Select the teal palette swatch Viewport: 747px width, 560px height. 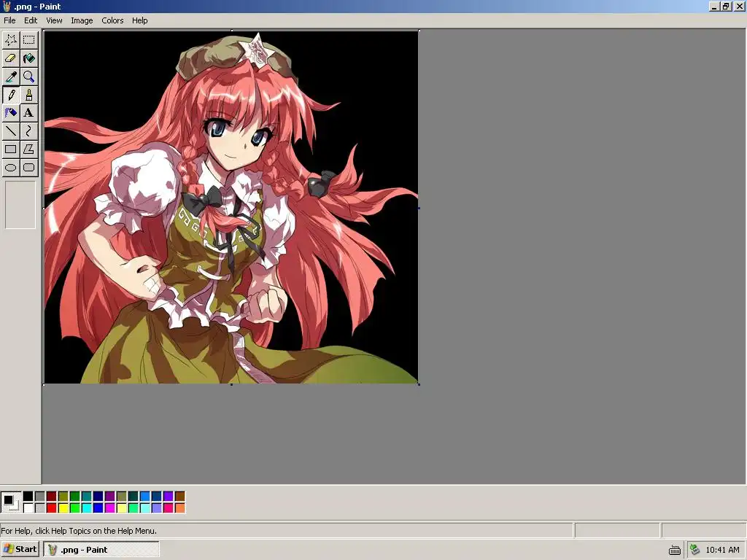click(87, 496)
